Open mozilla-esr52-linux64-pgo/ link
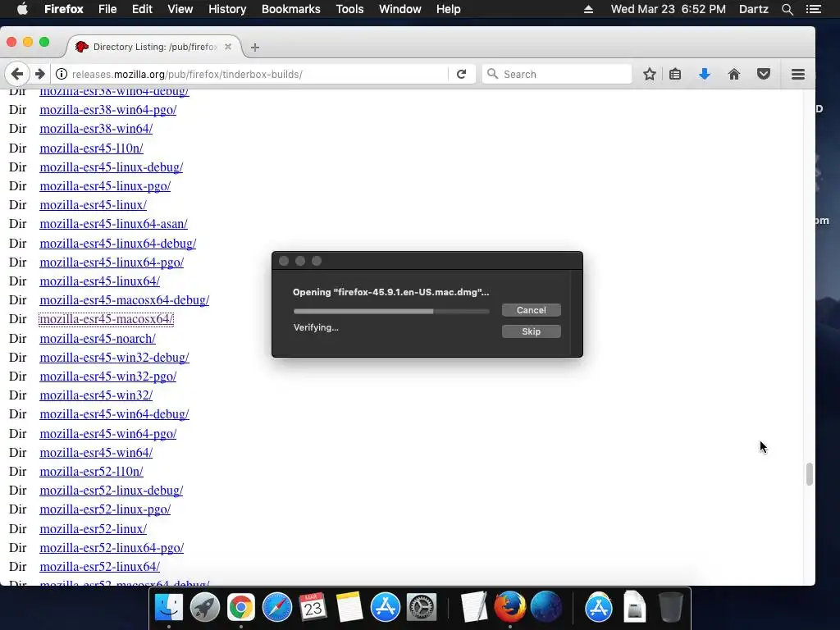 [112, 547]
